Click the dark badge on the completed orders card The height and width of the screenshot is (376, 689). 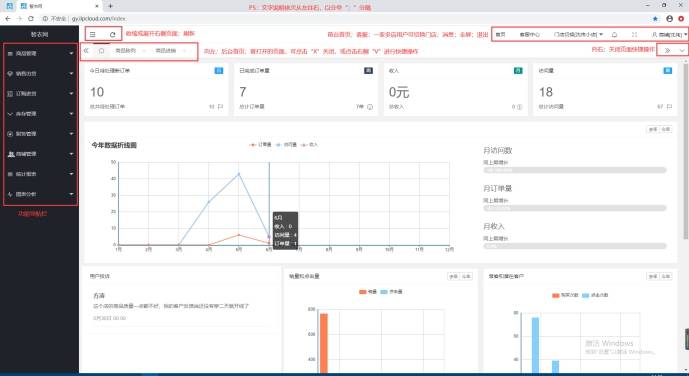pos(368,70)
